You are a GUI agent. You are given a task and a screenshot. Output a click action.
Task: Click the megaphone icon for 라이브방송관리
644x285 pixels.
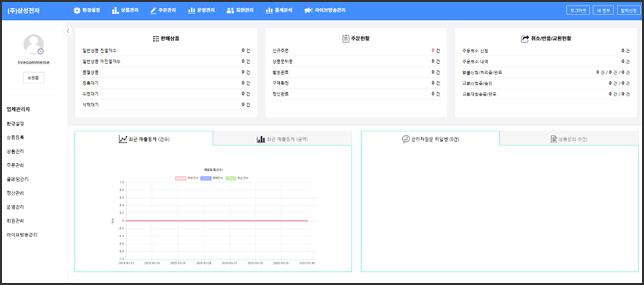[x=307, y=10]
